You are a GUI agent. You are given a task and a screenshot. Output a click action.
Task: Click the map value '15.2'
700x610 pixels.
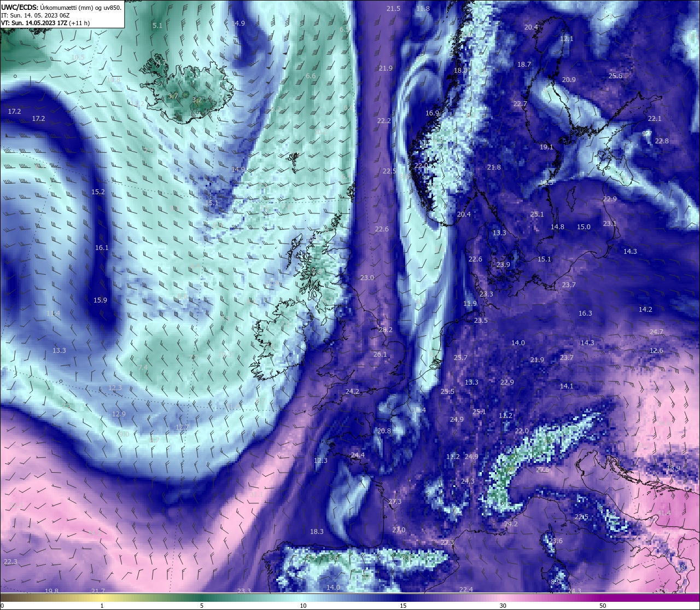[98, 192]
